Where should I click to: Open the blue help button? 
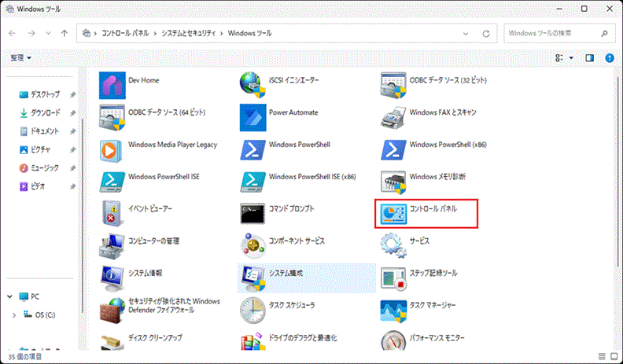[x=610, y=58]
